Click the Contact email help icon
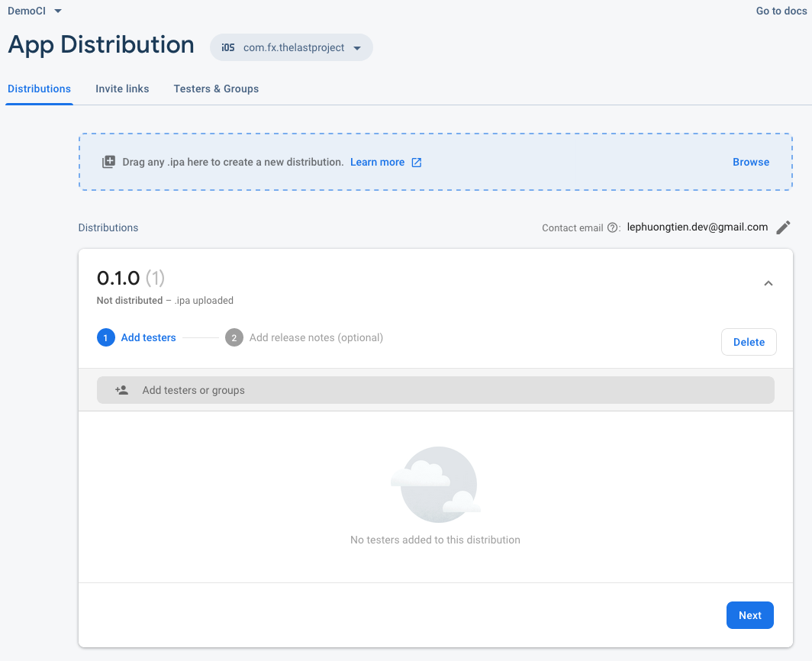Image resolution: width=812 pixels, height=661 pixels. pyautogui.click(x=612, y=228)
